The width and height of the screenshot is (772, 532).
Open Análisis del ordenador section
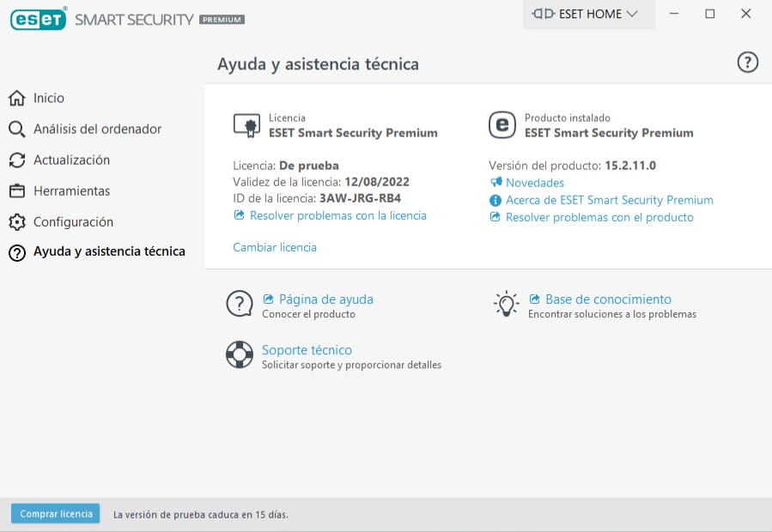point(98,129)
